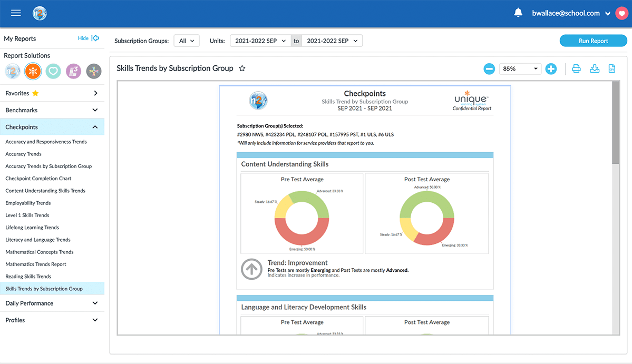Open the Level 1 Skills Trends report
Screen dimensions: 632x364
click(x=27, y=215)
